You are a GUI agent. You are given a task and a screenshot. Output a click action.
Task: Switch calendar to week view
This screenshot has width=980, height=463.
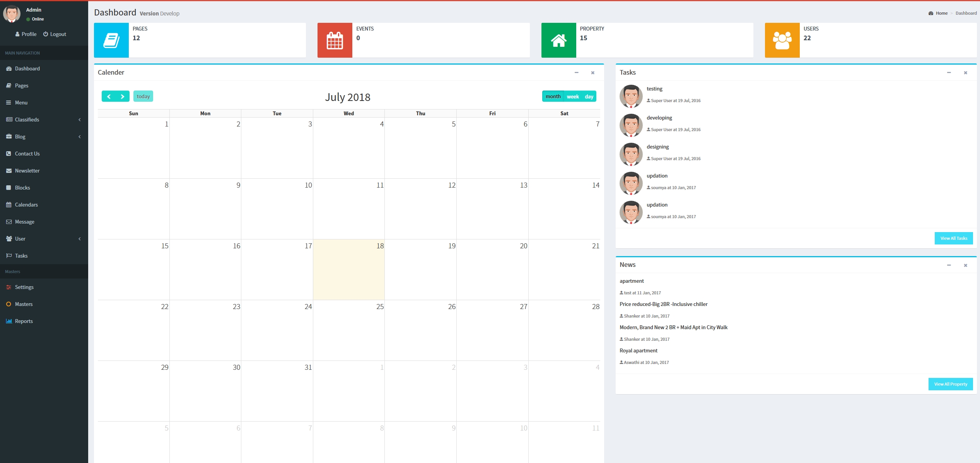(573, 96)
